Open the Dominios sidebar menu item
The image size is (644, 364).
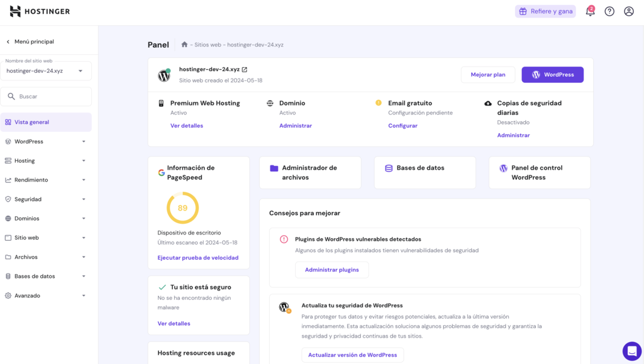(x=47, y=218)
